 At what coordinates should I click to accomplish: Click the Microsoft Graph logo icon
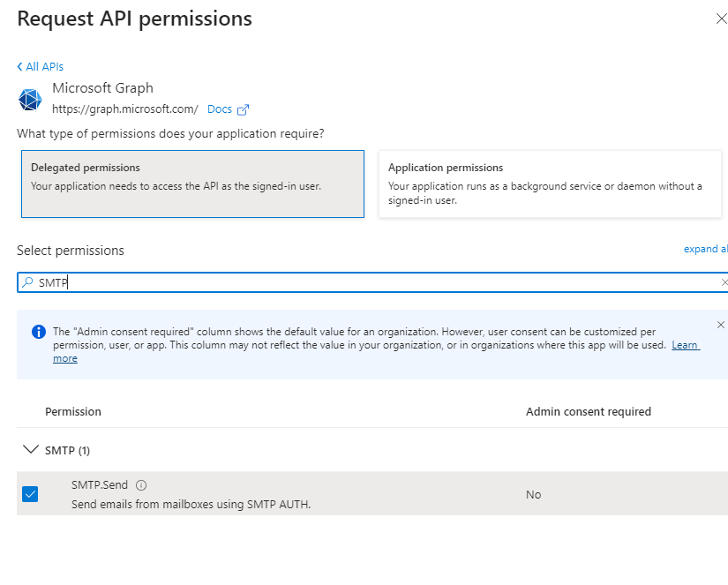[30, 100]
